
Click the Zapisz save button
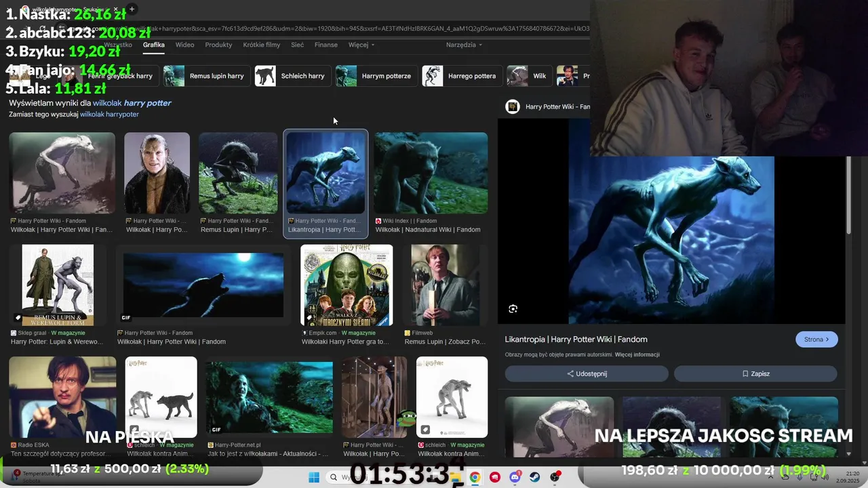click(755, 373)
